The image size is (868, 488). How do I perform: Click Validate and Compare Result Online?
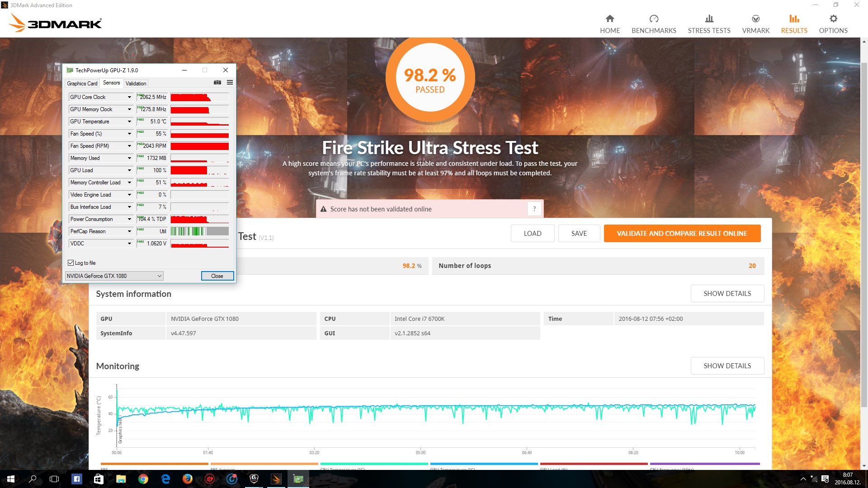[x=682, y=234]
